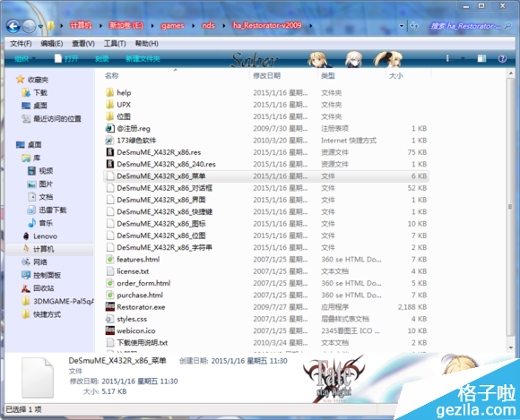520x420 pixels.
Task: Select the 位图 folder icon
Action: [109, 116]
